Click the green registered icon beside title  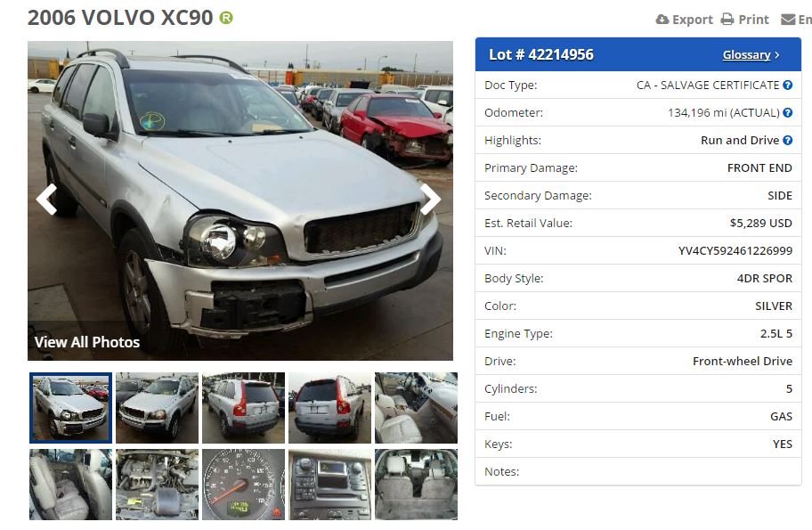coord(226,18)
